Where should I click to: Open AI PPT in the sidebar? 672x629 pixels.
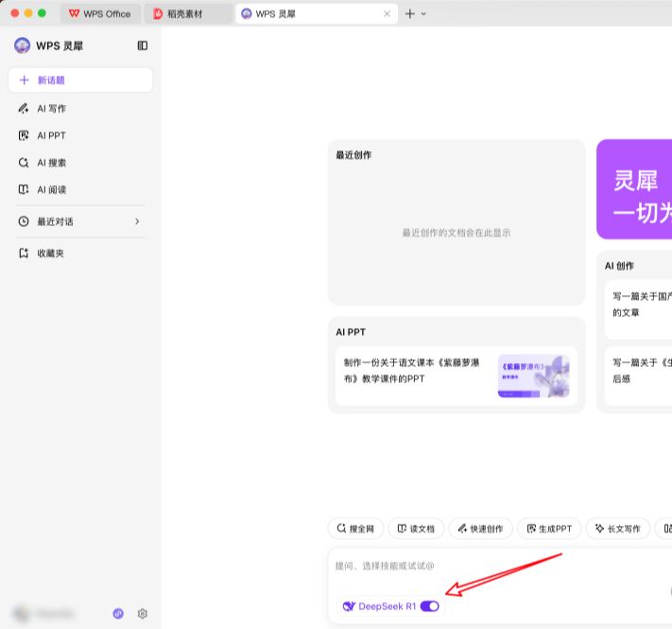[x=80, y=135]
